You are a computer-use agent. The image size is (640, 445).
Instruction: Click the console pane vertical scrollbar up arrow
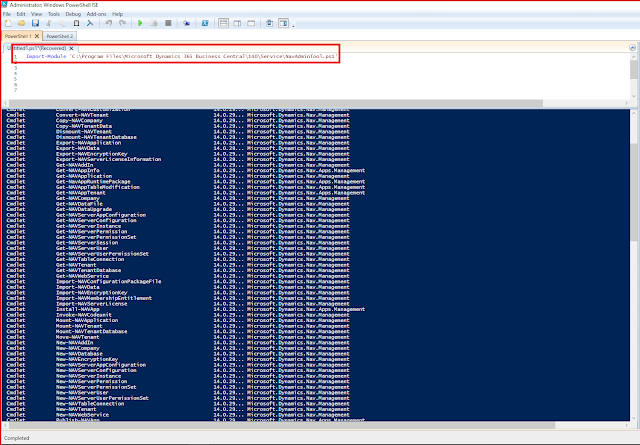click(633, 112)
